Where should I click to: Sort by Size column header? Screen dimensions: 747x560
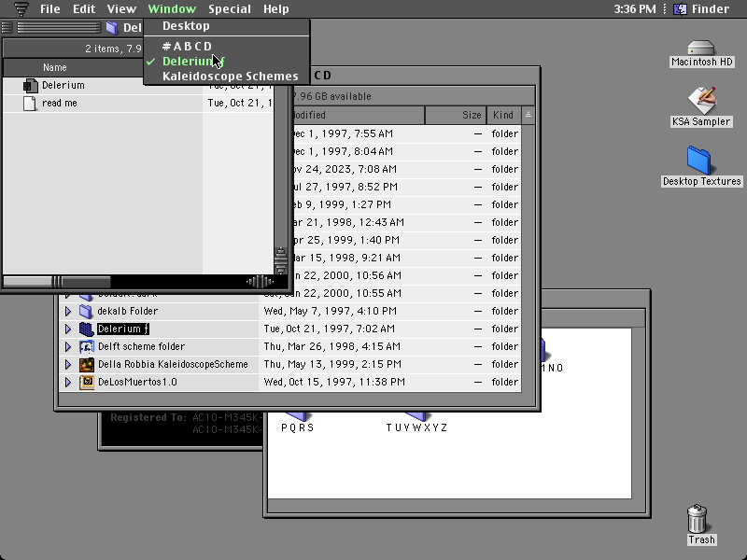point(456,115)
